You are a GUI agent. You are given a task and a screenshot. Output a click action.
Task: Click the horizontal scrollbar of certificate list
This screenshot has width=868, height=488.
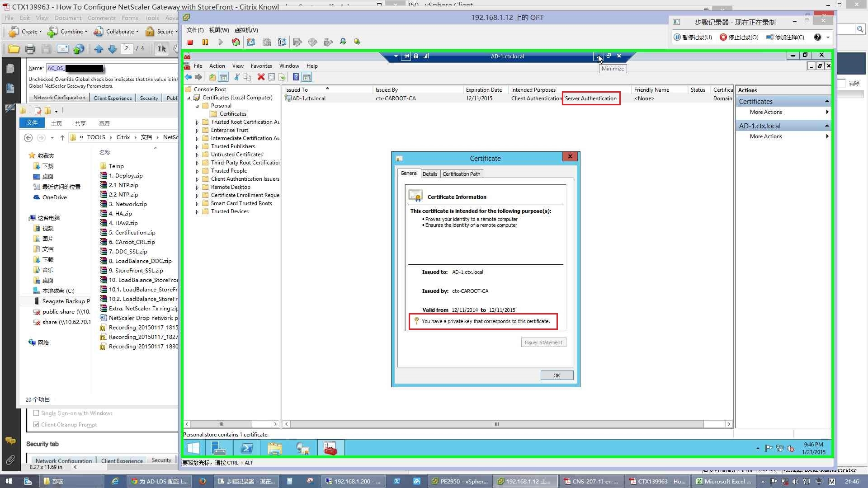[497, 424]
